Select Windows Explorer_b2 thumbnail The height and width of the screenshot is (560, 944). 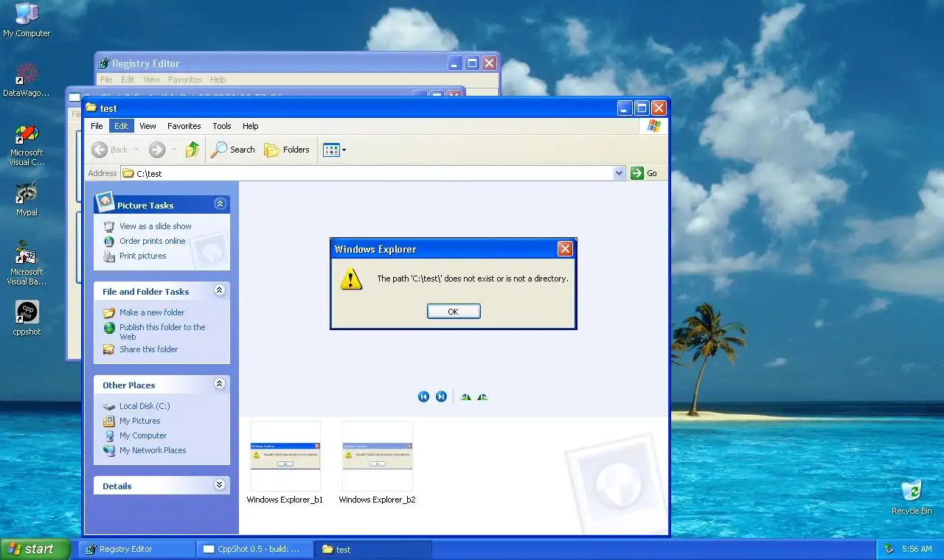[x=377, y=462]
